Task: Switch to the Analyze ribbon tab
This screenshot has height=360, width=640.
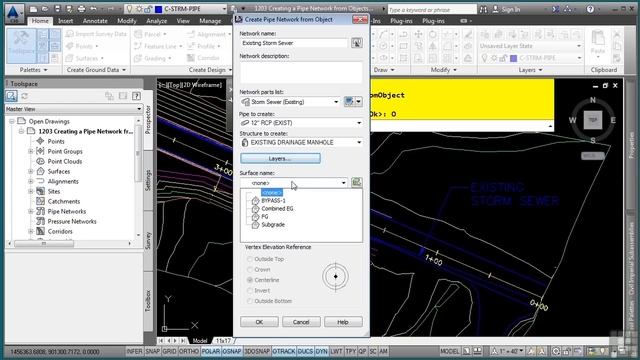Action: [156, 21]
